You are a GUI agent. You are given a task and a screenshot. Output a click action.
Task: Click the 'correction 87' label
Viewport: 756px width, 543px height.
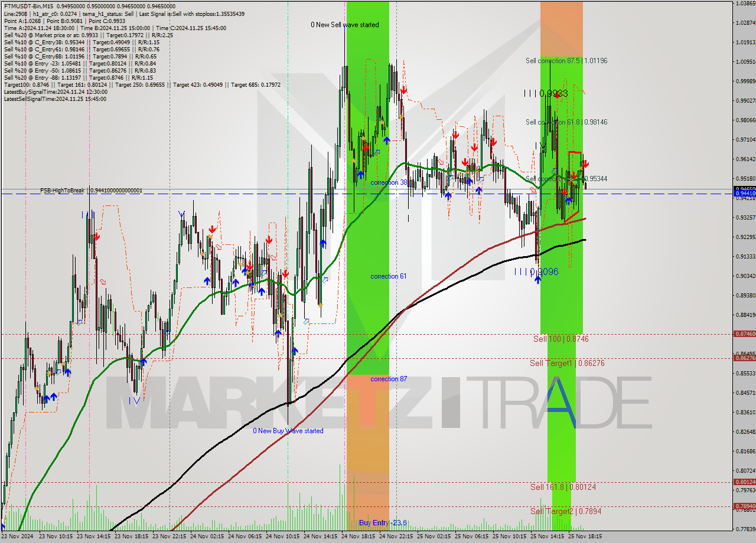(x=389, y=379)
